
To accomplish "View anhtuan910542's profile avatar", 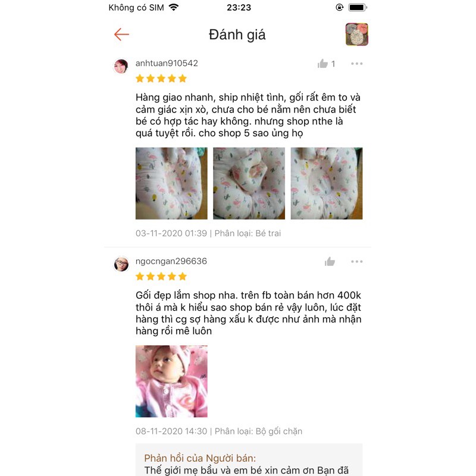I will [x=121, y=66].
